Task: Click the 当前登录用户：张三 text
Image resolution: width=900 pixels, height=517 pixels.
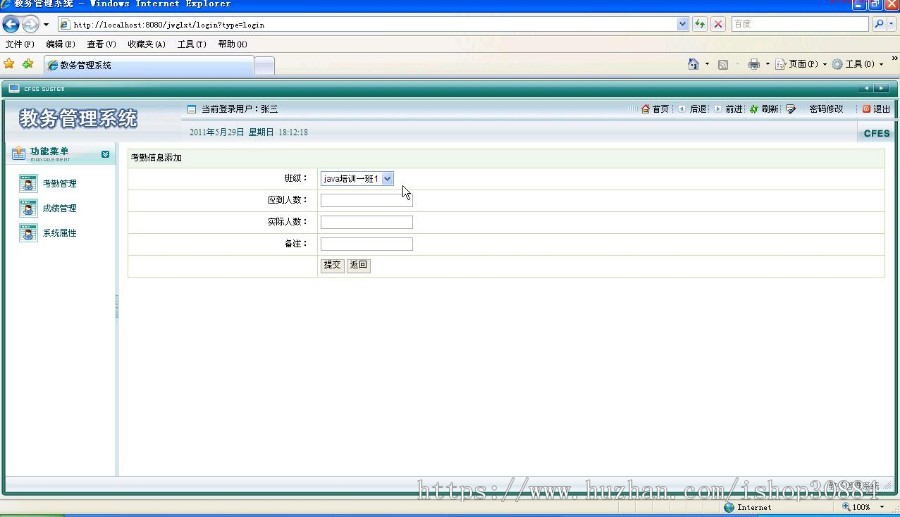Action: click(x=239, y=109)
